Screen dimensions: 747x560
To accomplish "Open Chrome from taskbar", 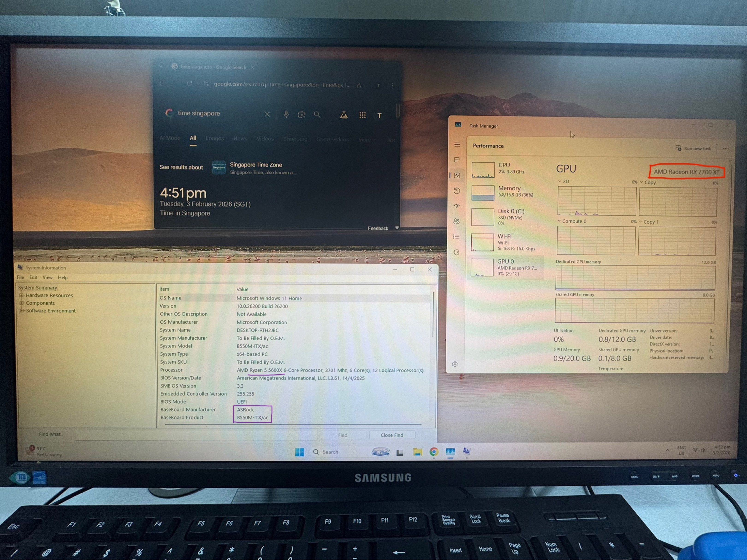I will pos(434,452).
